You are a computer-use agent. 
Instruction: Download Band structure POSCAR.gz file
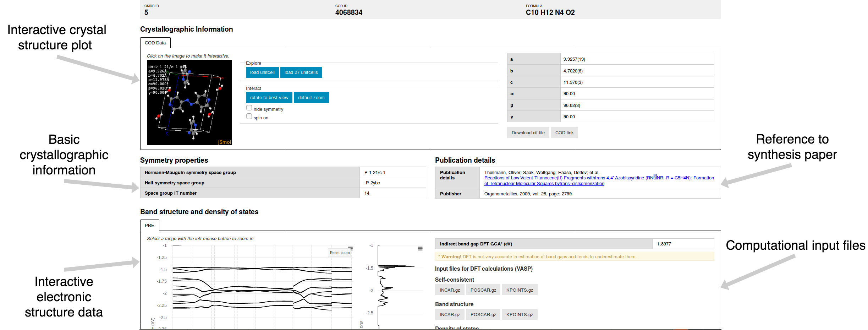pos(483,315)
